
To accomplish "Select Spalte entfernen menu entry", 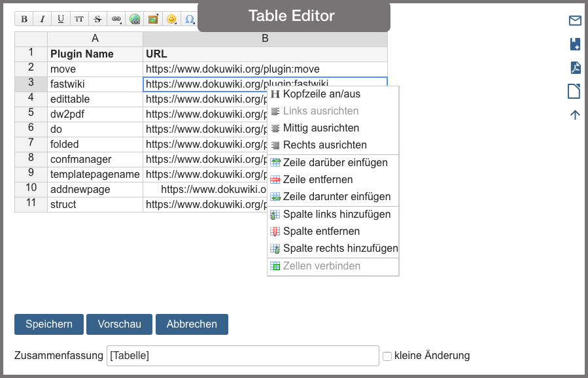I will (333, 232).
